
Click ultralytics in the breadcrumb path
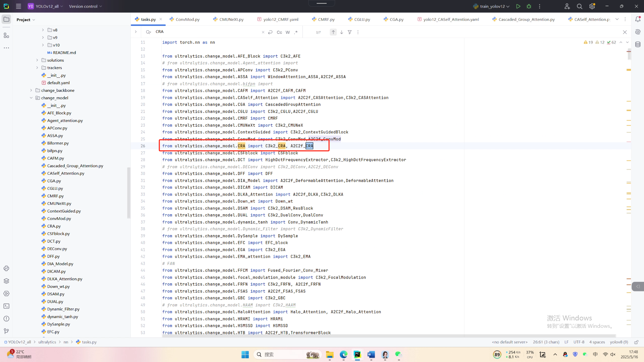pos(47,342)
